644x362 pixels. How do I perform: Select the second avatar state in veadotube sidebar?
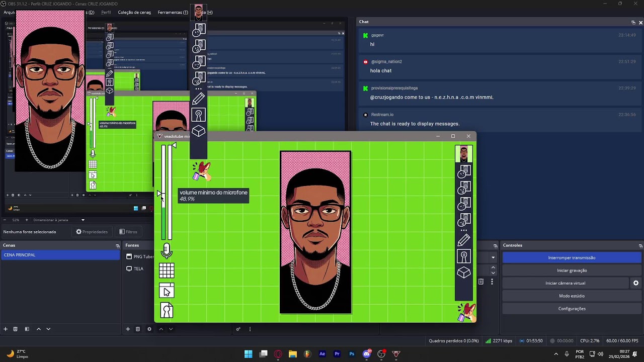click(x=464, y=171)
